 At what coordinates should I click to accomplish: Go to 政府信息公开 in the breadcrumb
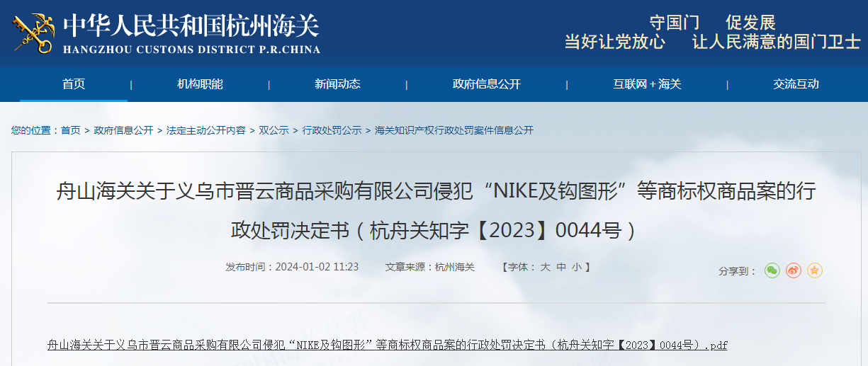(123, 130)
